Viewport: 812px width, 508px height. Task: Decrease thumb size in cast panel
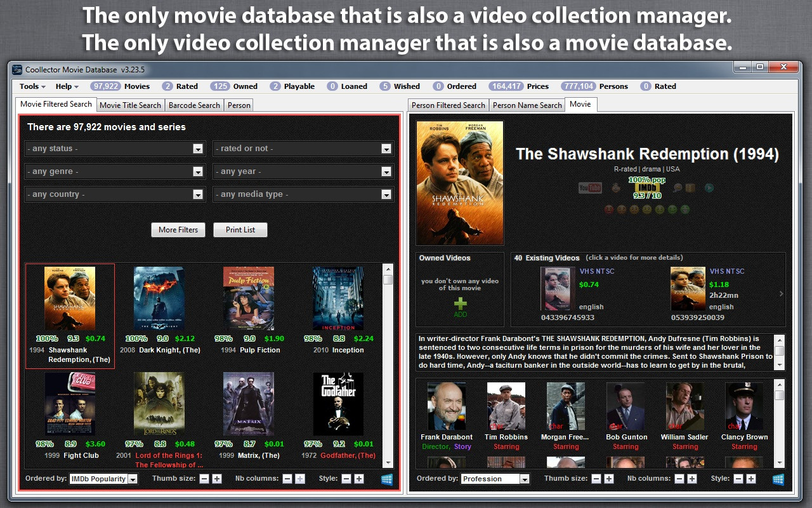click(596, 479)
